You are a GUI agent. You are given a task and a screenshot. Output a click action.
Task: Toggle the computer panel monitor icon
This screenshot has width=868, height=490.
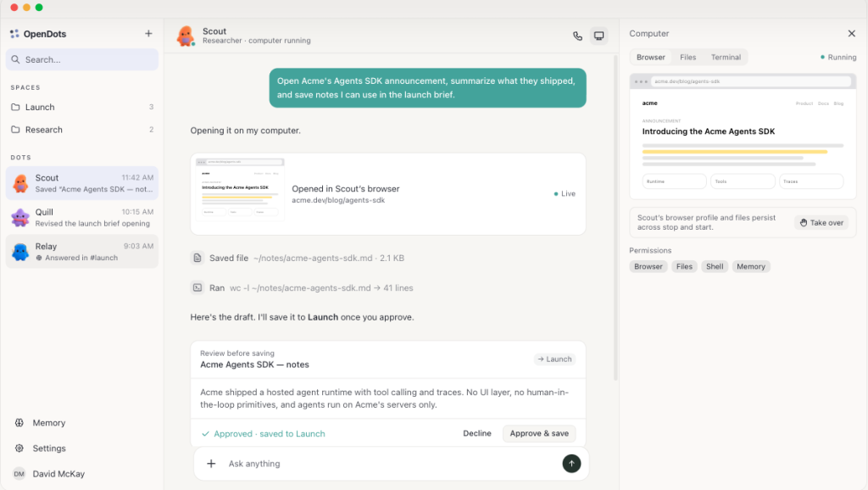coord(599,36)
